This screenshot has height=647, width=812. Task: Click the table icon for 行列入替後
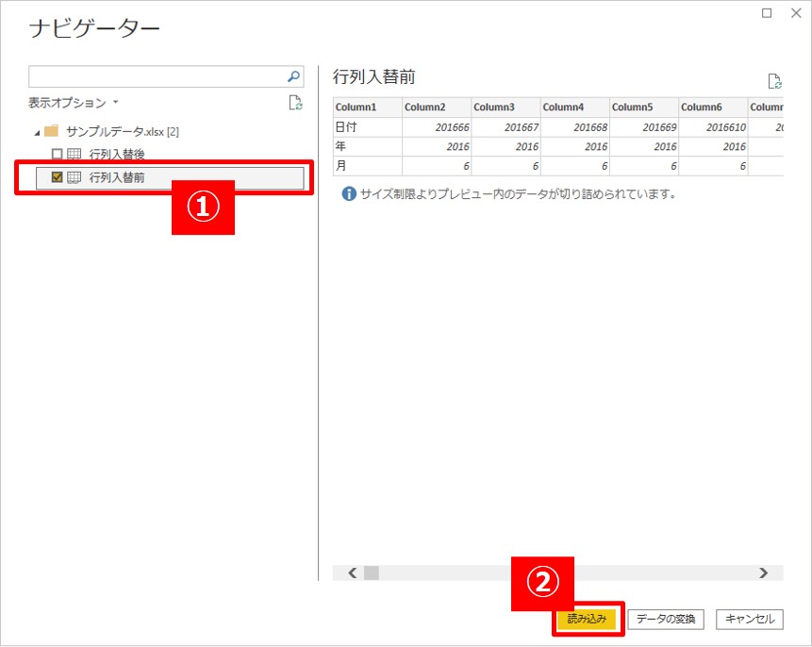75,154
